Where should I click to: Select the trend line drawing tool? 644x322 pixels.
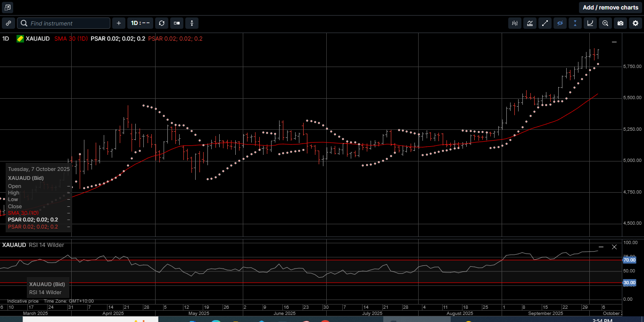pos(545,23)
